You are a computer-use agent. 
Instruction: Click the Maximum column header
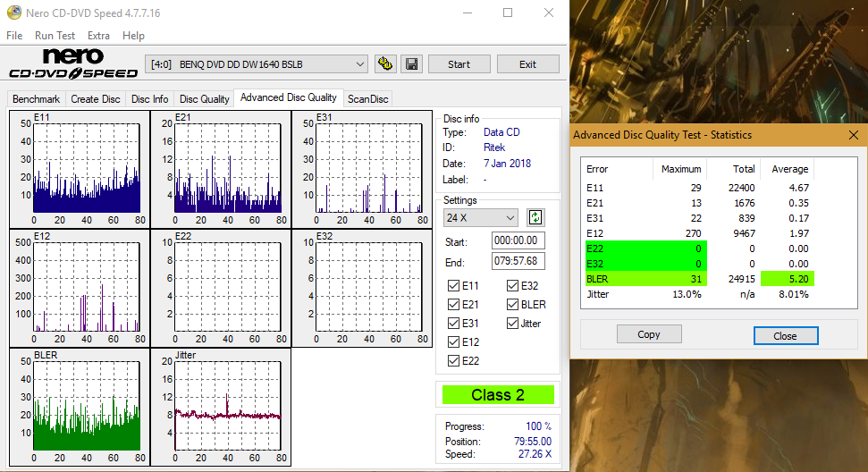[681, 169]
